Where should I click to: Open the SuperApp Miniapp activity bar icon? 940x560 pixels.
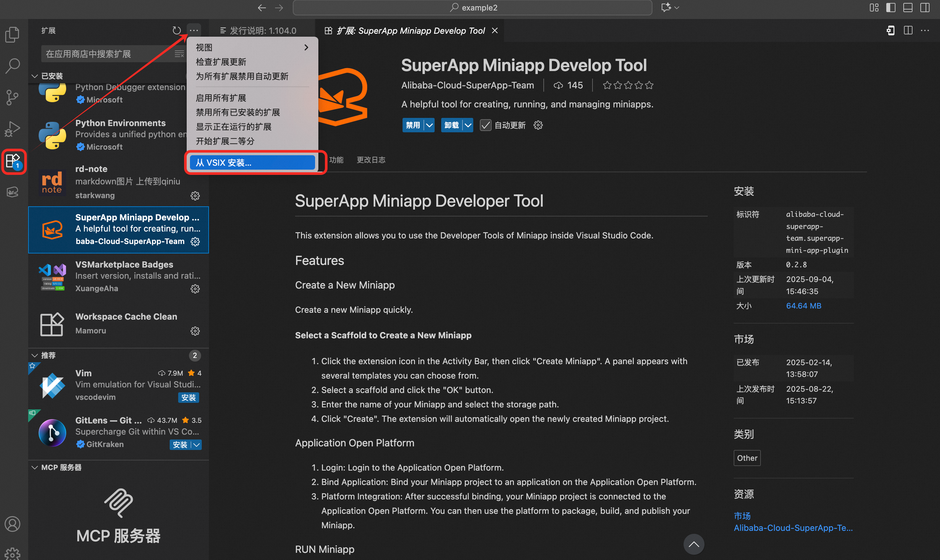(12, 192)
